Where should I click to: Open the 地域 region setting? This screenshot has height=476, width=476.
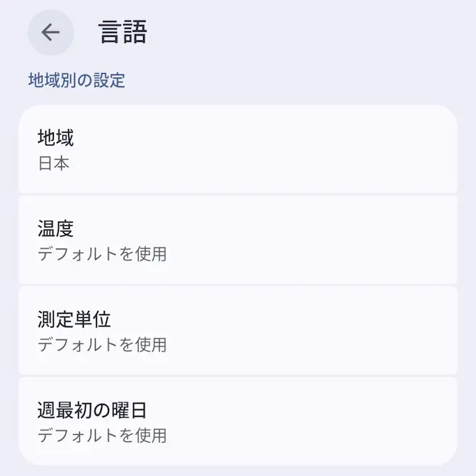[x=238, y=149]
